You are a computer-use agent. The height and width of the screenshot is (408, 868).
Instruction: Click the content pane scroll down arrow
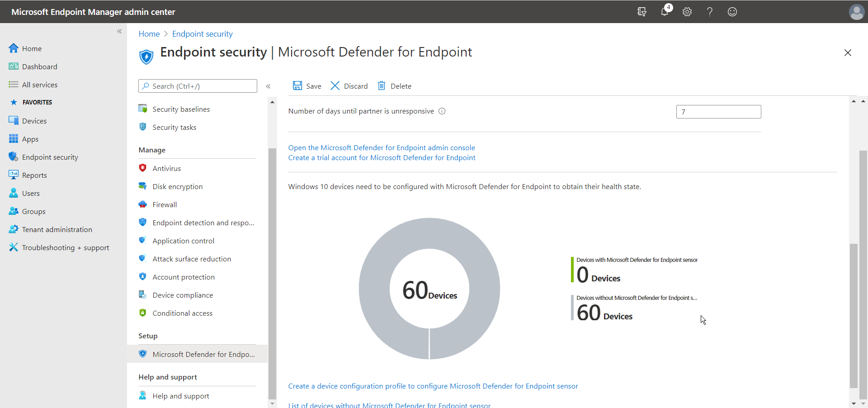pyautogui.click(x=854, y=403)
